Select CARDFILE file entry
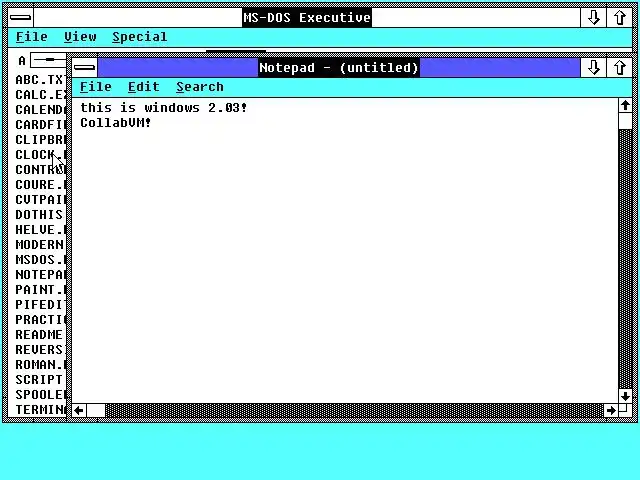The width and height of the screenshot is (640, 480). (x=40, y=125)
